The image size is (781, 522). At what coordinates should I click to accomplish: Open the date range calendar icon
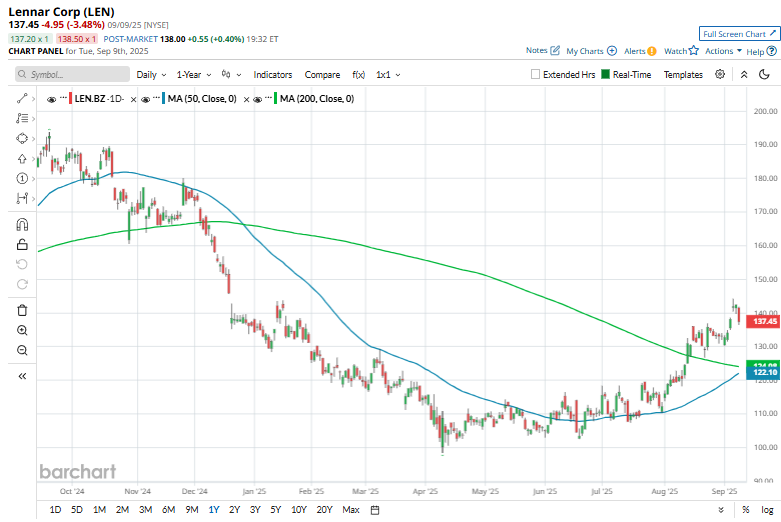(375, 510)
